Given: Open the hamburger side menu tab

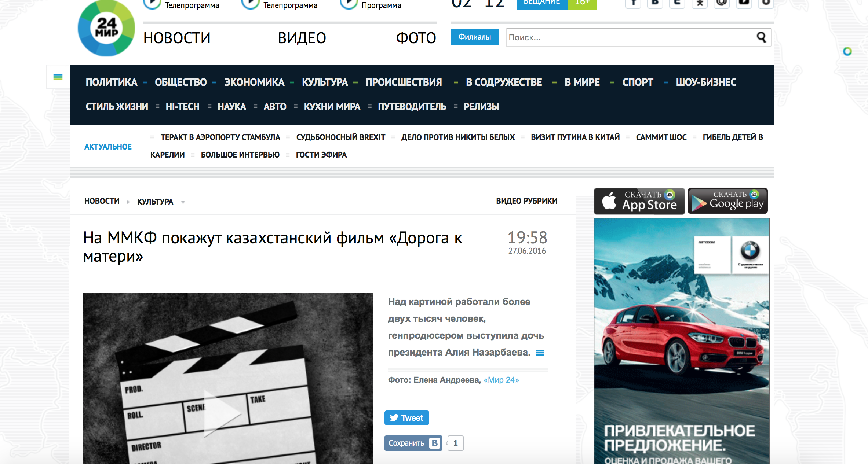Looking at the screenshot, I should click(x=58, y=77).
